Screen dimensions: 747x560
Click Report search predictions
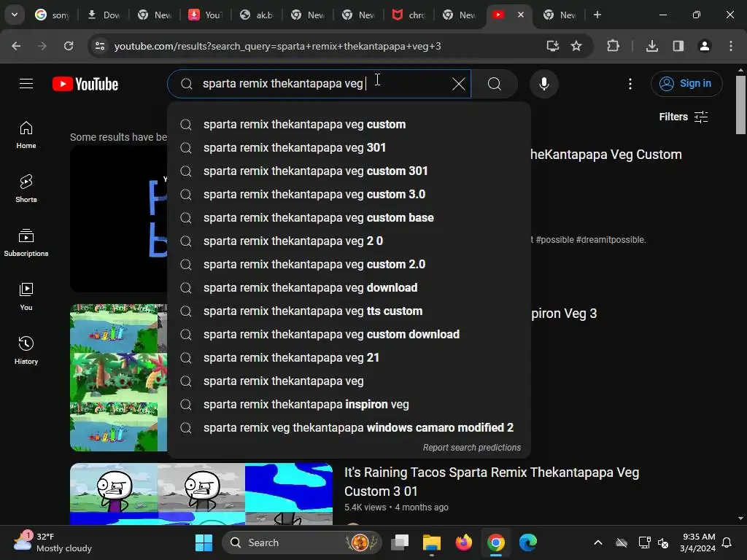click(472, 448)
